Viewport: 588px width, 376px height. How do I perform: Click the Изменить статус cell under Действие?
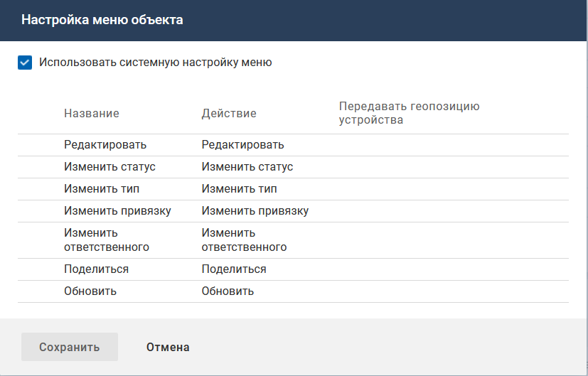click(x=247, y=167)
